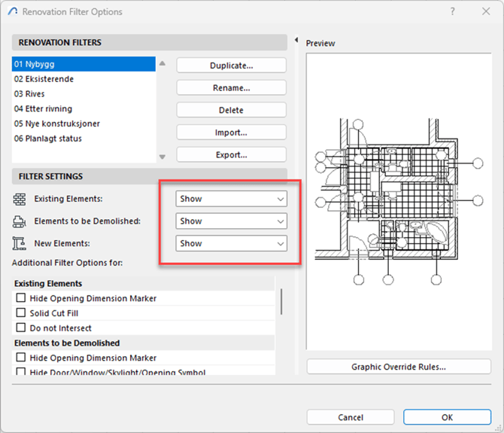Screen dimensions: 504x433
Task: Click the filter list scroll down arrow
Action: [x=162, y=157]
